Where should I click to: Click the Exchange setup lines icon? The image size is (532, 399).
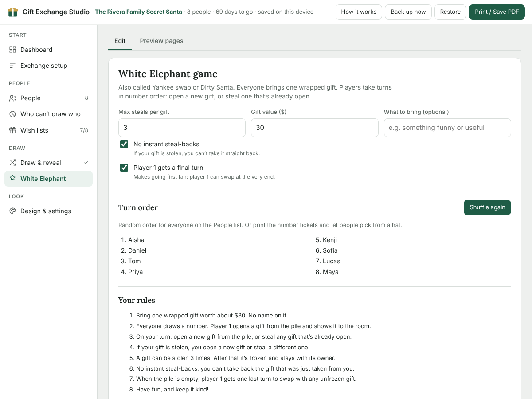tap(12, 66)
